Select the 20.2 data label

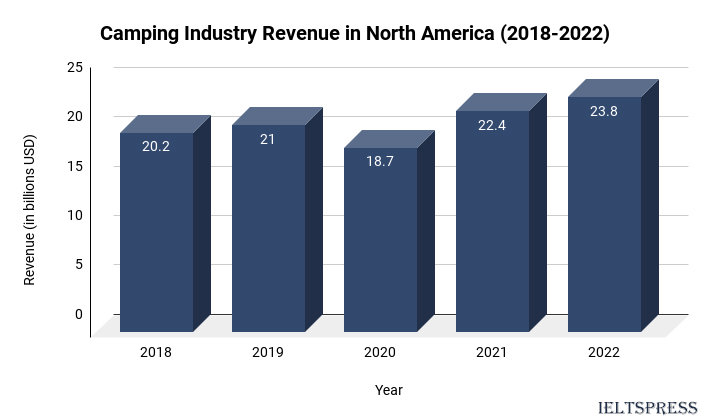click(156, 147)
